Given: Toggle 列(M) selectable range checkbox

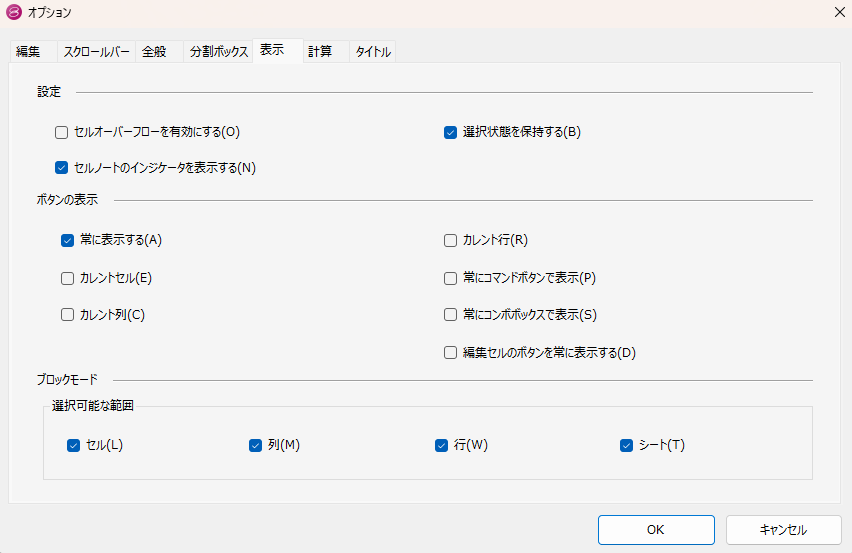Looking at the screenshot, I should point(255,445).
